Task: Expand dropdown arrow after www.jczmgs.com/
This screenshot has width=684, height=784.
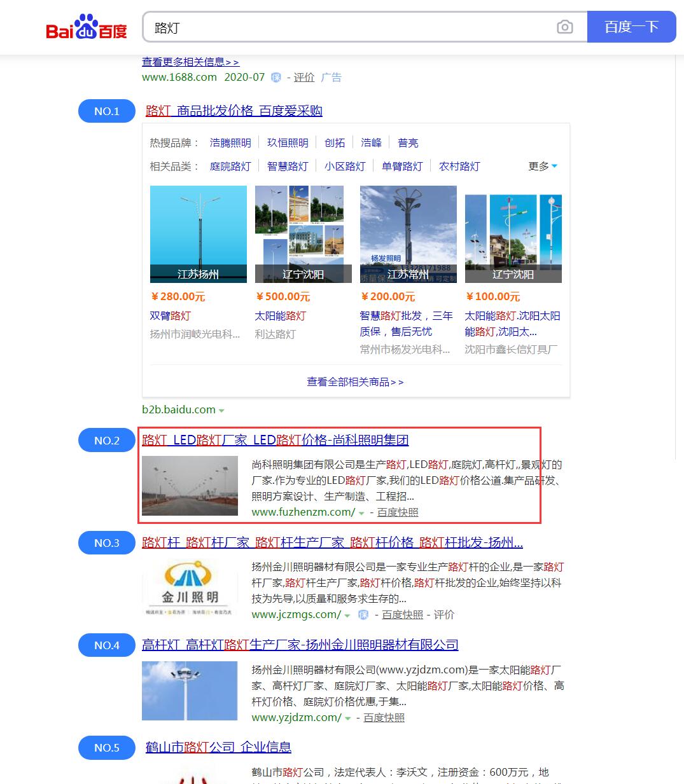Action: (347, 616)
